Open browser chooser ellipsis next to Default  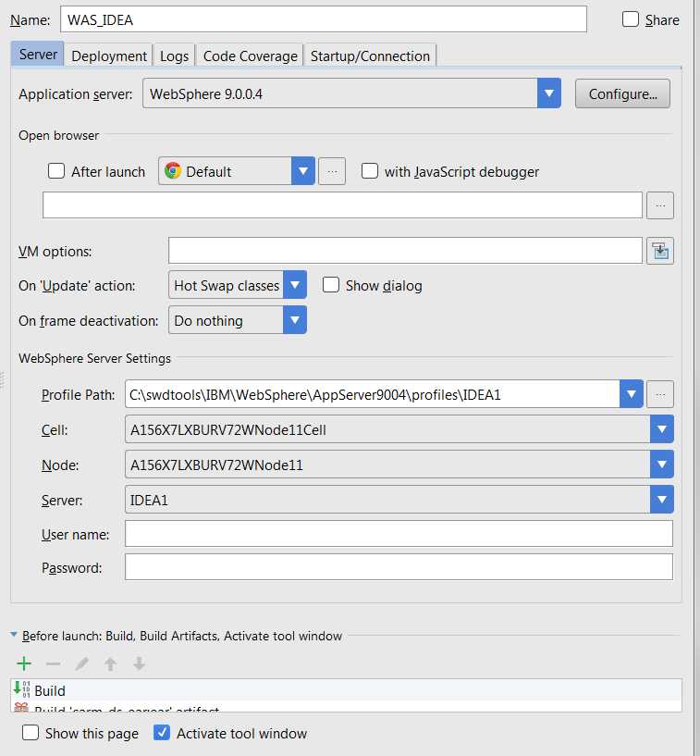point(332,171)
